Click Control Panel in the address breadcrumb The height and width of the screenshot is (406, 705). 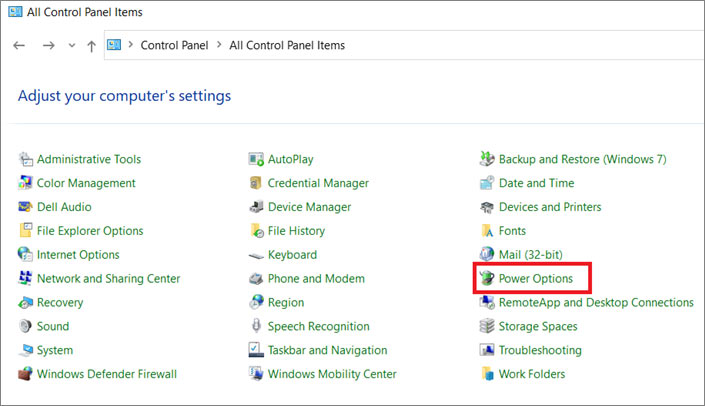point(174,45)
